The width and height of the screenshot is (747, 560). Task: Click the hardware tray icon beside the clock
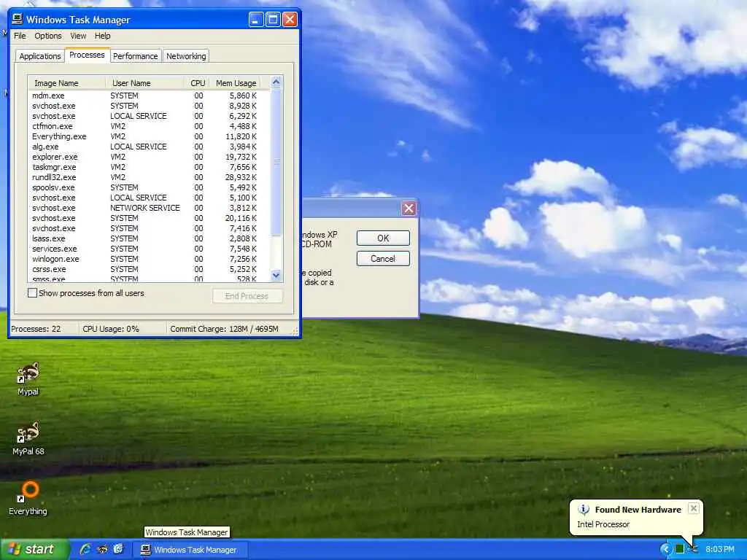pos(693,549)
